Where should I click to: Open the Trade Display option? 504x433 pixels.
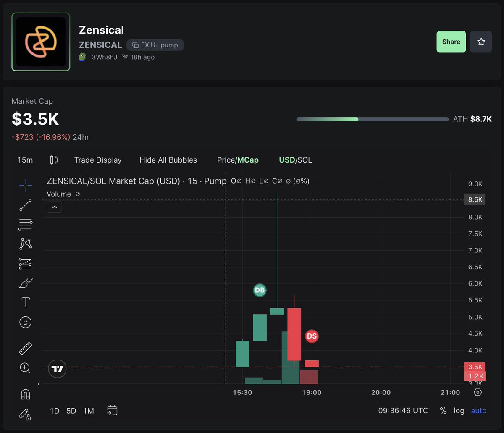pyautogui.click(x=98, y=160)
